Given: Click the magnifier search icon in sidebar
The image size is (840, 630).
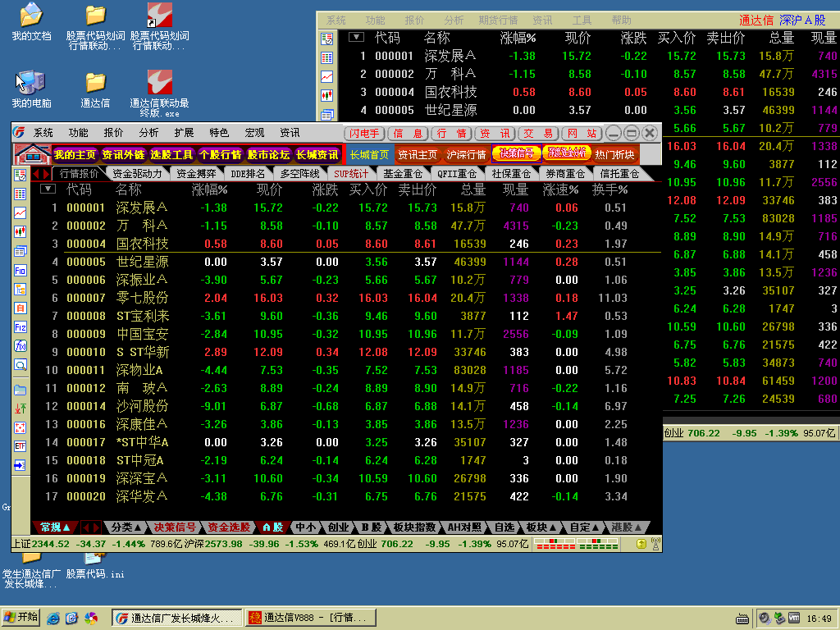Looking at the screenshot, I should coord(21,365).
